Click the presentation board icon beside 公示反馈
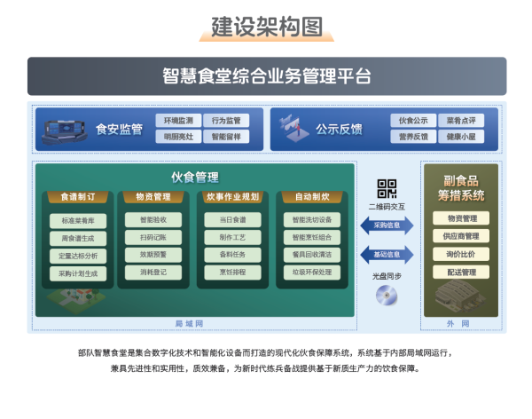Viewport: 532px width, 419px height. tap(293, 129)
